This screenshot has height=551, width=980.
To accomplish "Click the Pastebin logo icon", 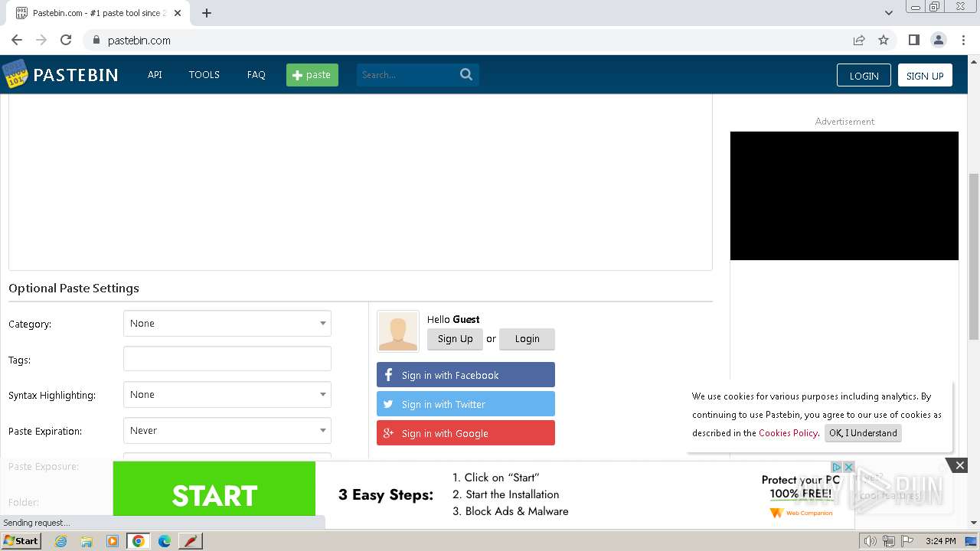I will point(15,74).
